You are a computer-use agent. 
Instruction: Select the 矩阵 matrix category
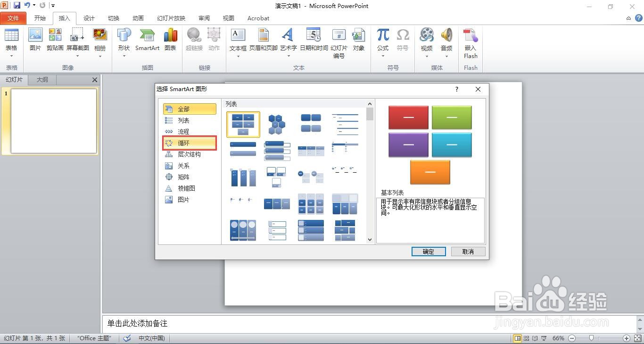click(x=190, y=177)
